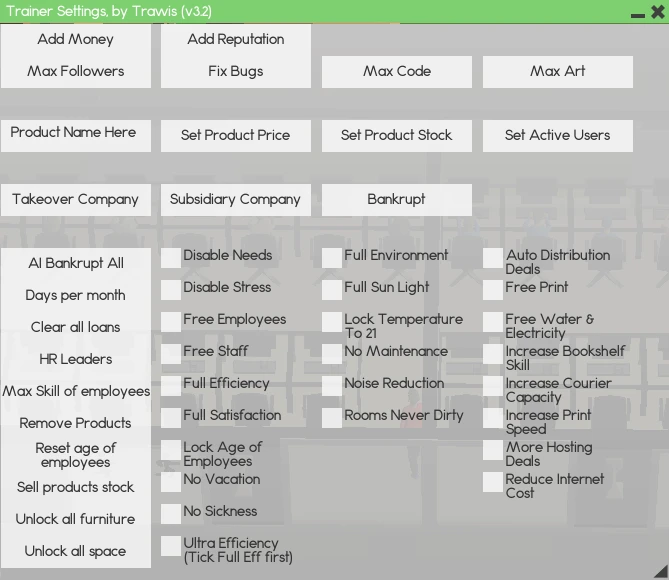Click the Max Code button
Image resolution: width=669 pixels, height=580 pixels.
397,72
